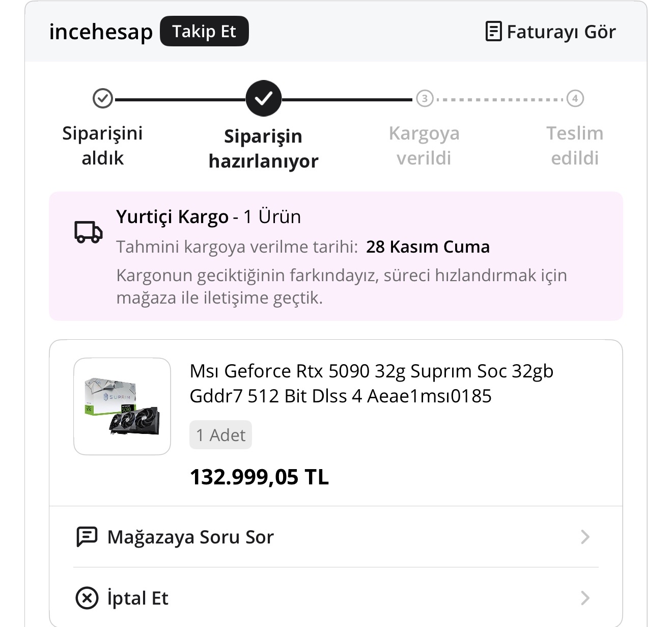The image size is (672, 627).
Task: Visit the incehesap store name
Action: coord(101,32)
